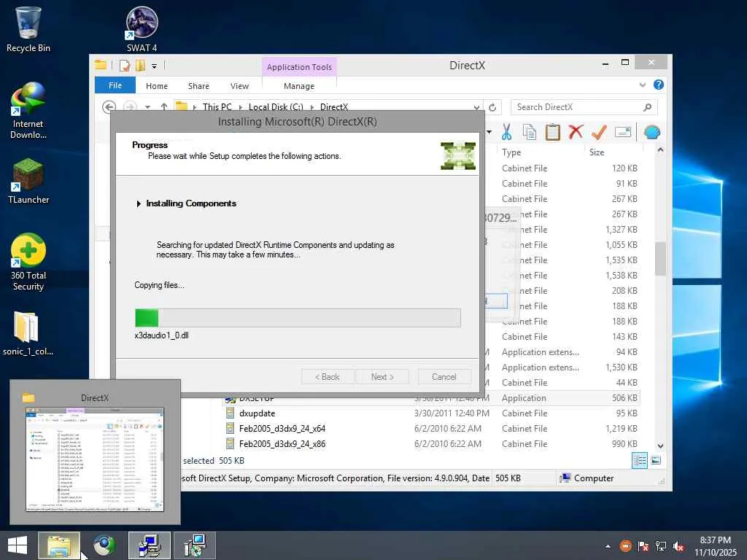This screenshot has height=560, width=747.
Task: Click the volume muted tray icon
Action: 678,546
